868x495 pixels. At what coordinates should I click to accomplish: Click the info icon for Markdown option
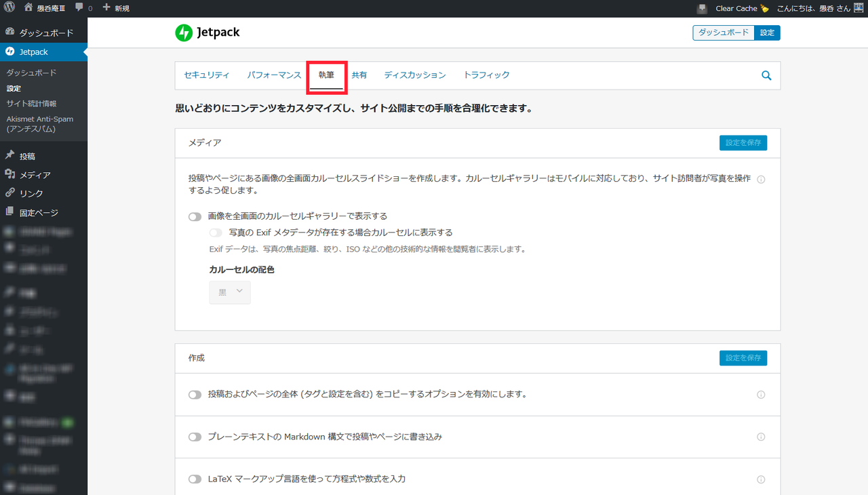tap(761, 437)
